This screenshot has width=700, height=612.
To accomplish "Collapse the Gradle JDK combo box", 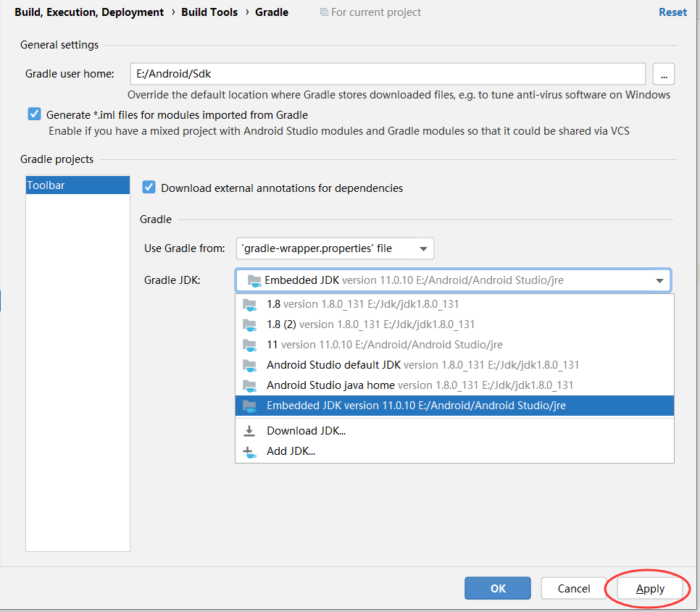I will [x=659, y=280].
